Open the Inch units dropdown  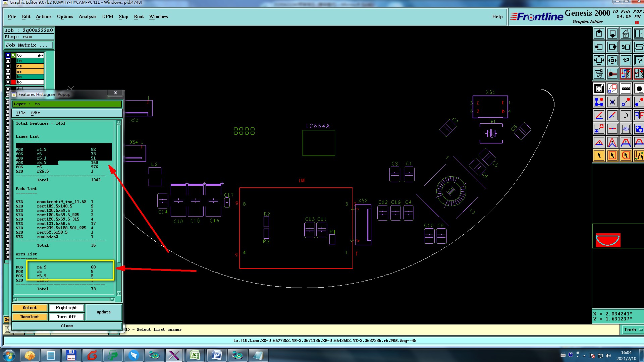633,330
